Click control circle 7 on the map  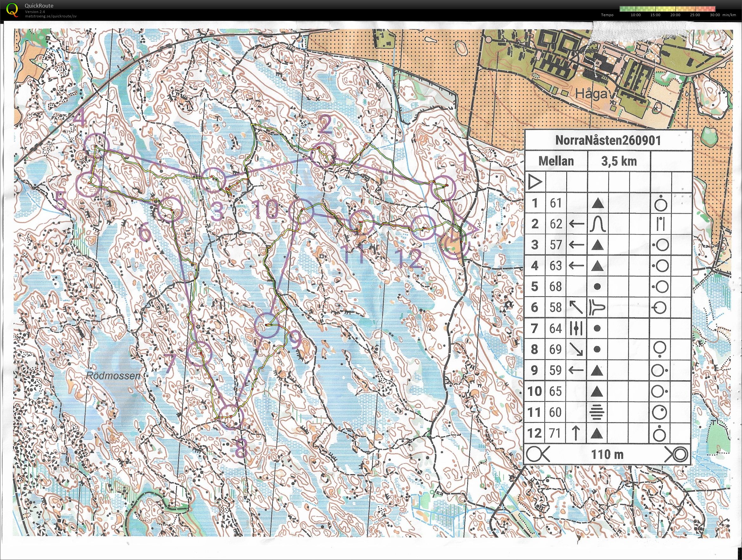[x=199, y=354]
